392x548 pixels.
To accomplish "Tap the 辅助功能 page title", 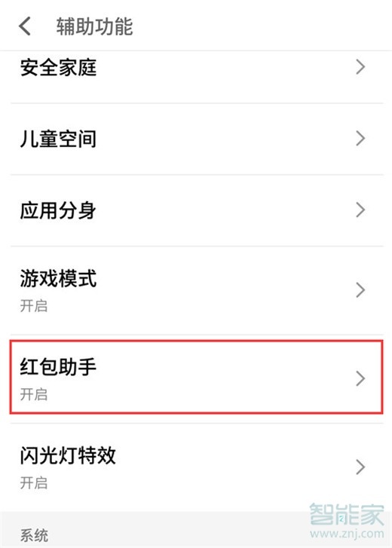I will 95,26.
